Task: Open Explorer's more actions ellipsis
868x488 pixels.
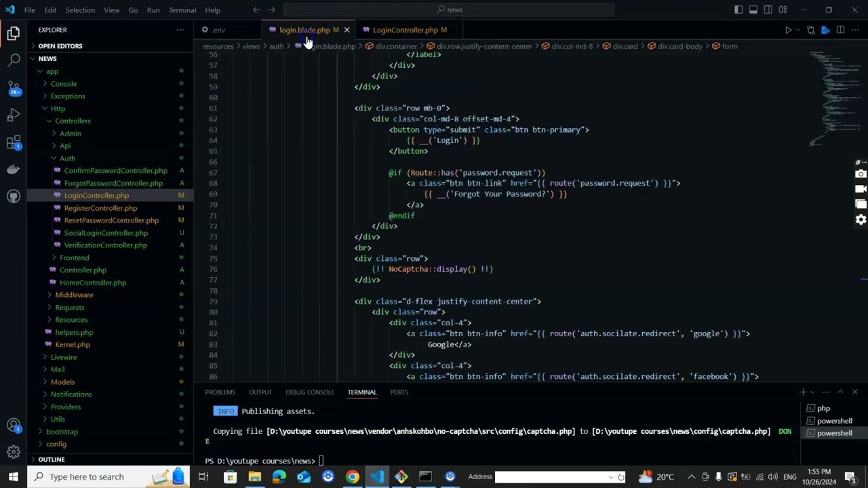Action: pos(180,30)
